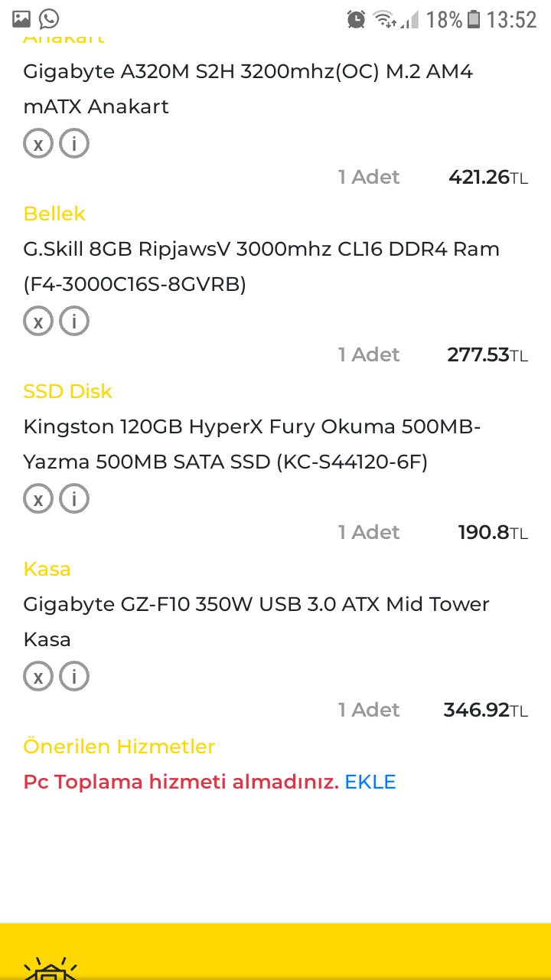The height and width of the screenshot is (980, 551).
Task: Show info for Kingston HyperX Fury SSD
Action: [74, 498]
